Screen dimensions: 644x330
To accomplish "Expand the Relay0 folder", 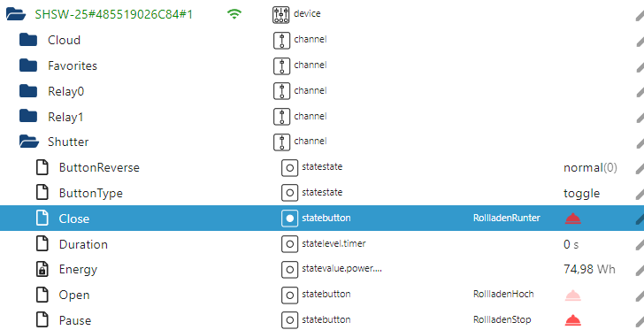I will [28, 91].
